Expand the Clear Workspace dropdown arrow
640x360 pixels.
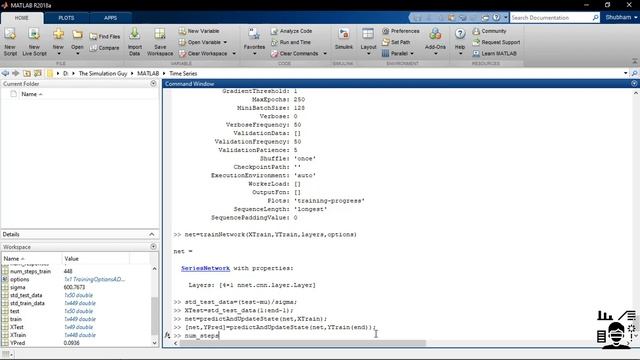pos(234,53)
